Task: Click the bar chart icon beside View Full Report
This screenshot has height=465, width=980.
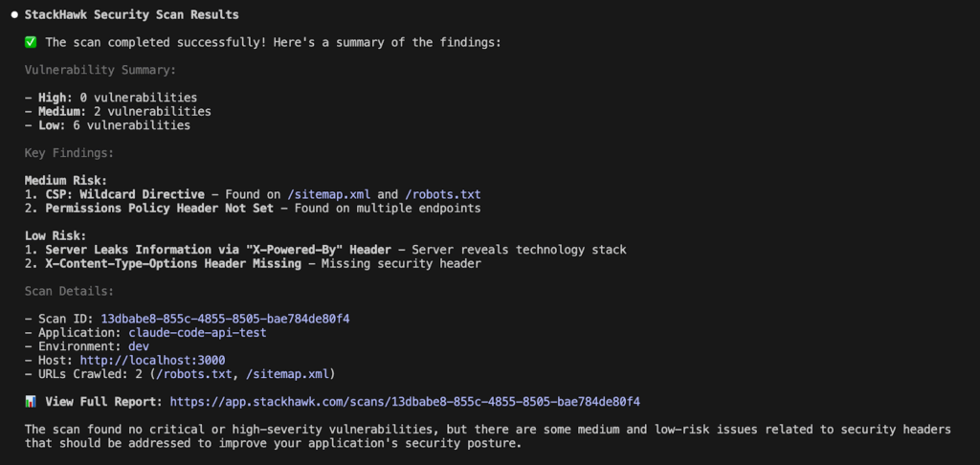Action: pyautogui.click(x=32, y=402)
